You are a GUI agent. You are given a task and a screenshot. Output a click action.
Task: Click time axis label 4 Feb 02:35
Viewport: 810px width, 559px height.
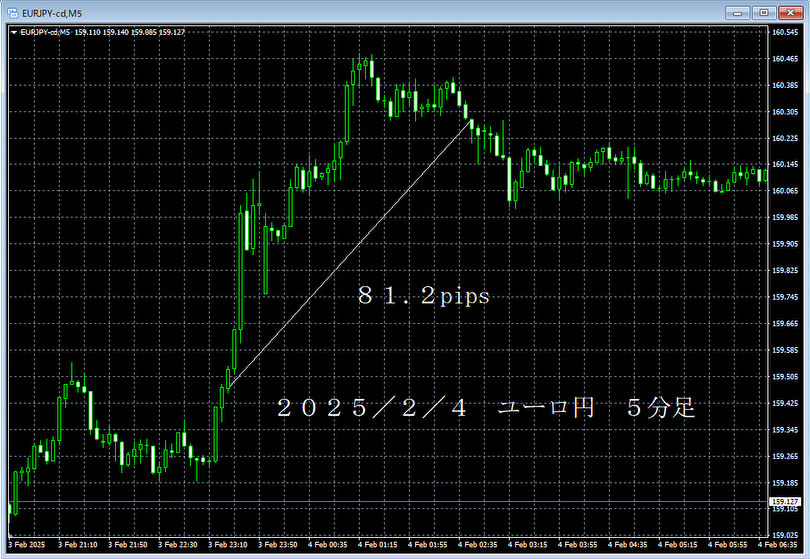[478, 545]
